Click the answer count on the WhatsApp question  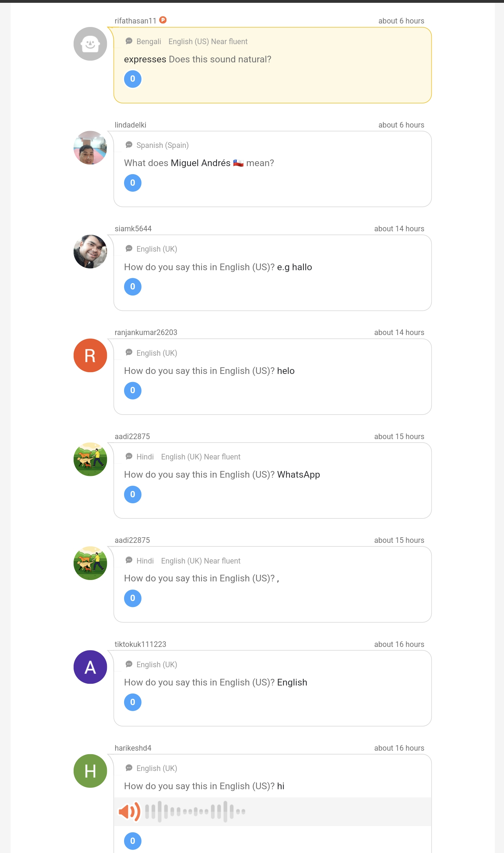pos(133,494)
